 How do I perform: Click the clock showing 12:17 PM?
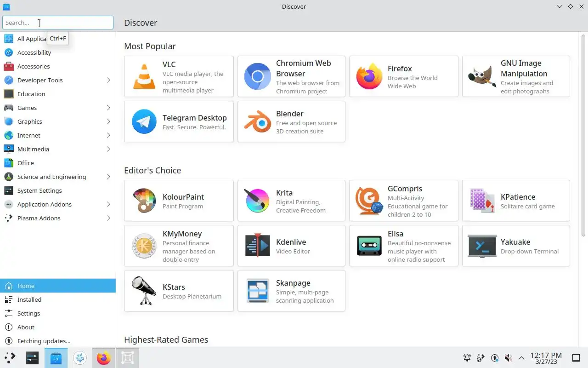tap(546, 358)
